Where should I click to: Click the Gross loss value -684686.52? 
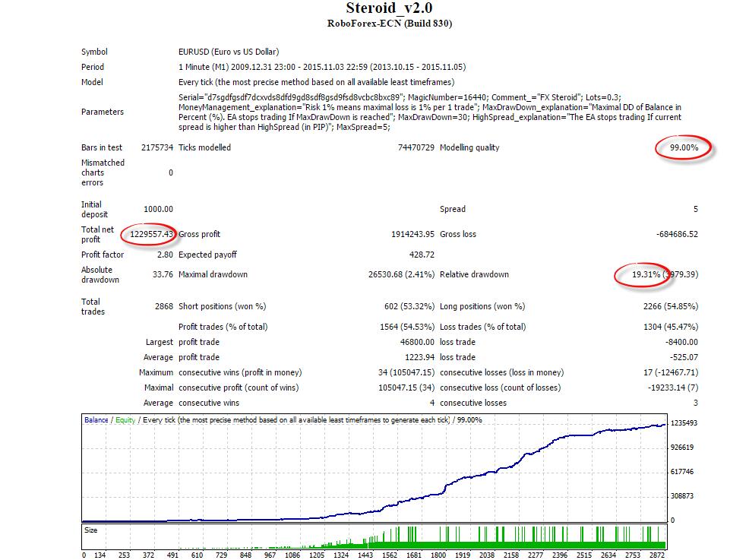pos(677,234)
